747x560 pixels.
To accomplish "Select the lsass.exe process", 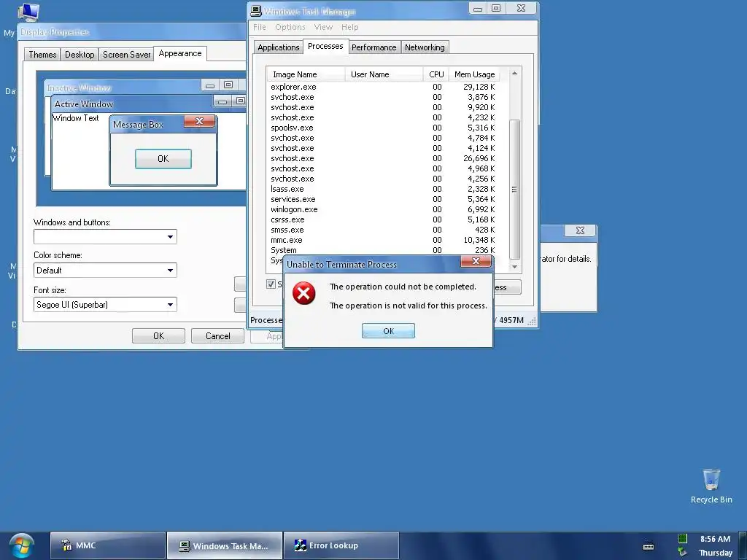I will (384, 189).
